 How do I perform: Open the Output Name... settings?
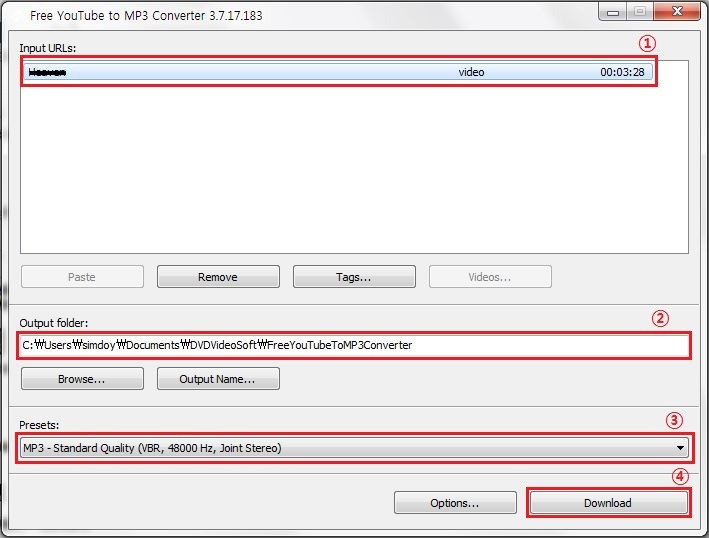point(218,379)
